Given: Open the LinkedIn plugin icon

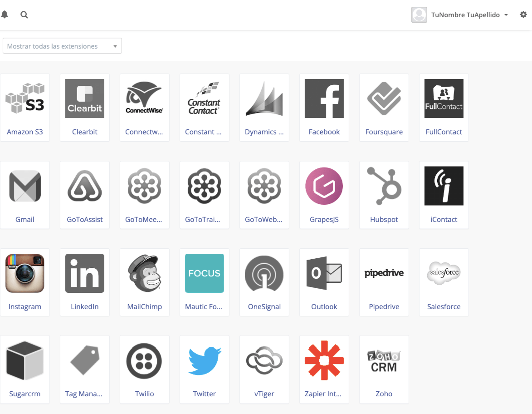Looking at the screenshot, I should pos(85,273).
